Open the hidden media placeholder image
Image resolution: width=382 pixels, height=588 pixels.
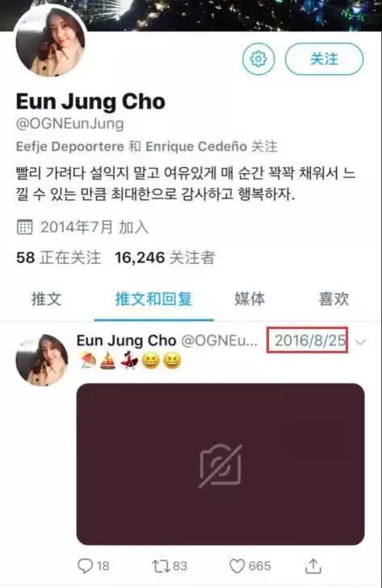click(x=220, y=464)
